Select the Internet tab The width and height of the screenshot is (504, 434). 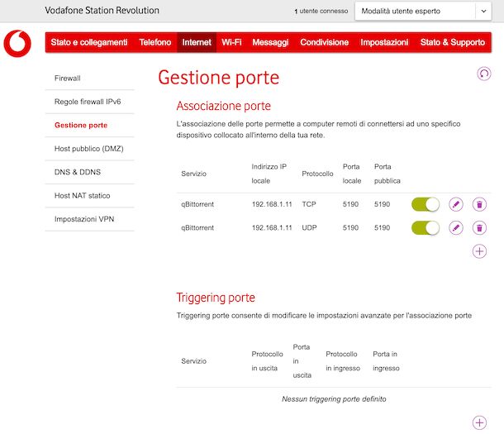pos(197,42)
